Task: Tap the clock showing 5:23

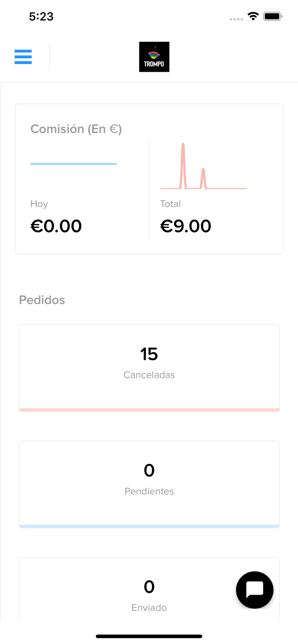Action: click(x=42, y=16)
